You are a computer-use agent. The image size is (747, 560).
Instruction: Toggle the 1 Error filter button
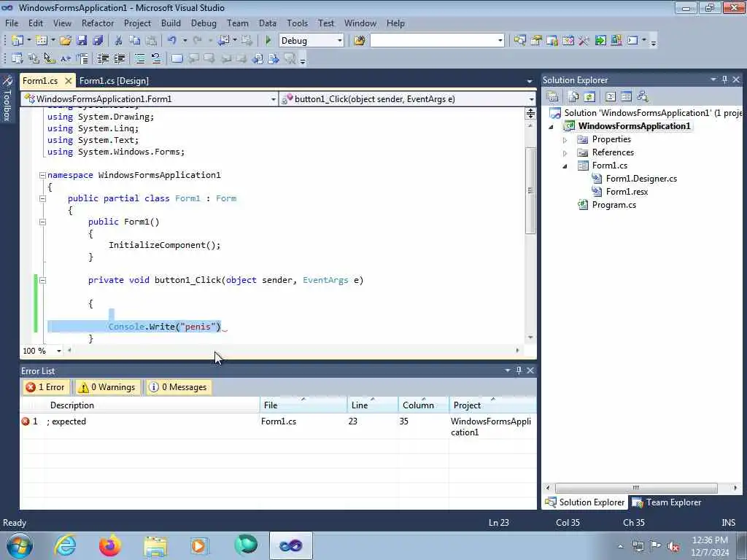pos(45,387)
